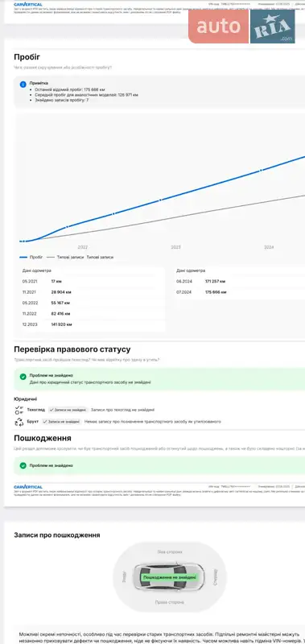Screen dimensions: 305x644
Task: Click 'Перевірка правового статусу' heading
Action: point(72,349)
